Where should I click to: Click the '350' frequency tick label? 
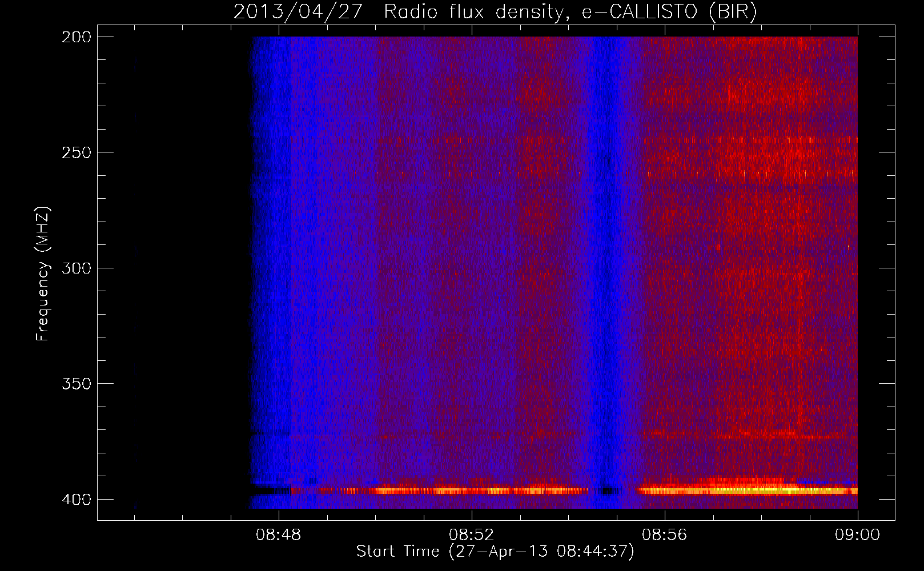(x=76, y=384)
